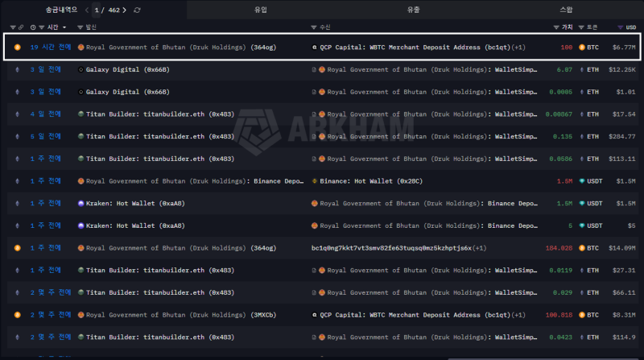The height and width of the screenshot is (360, 644).
Task: Click USDT token icon in the $5 row
Action: click(x=582, y=226)
